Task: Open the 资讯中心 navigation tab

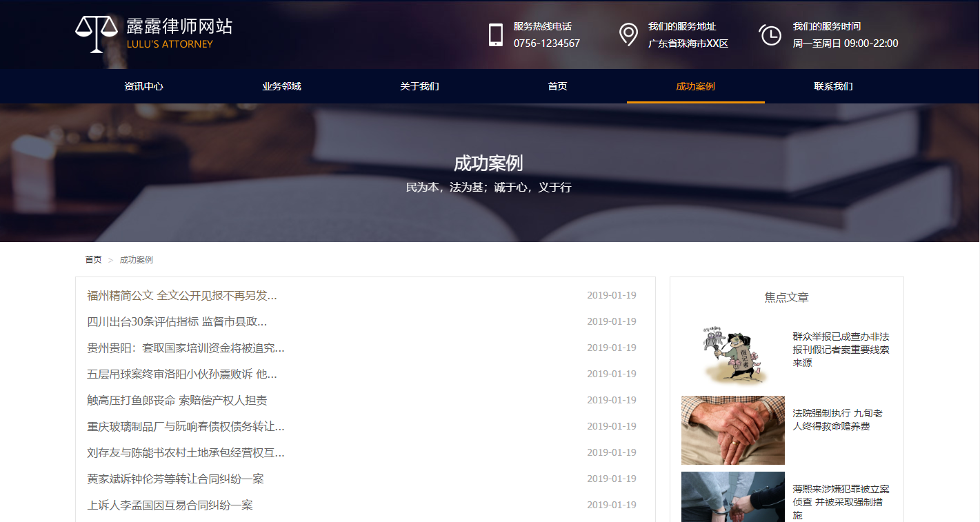Action: 143,86
